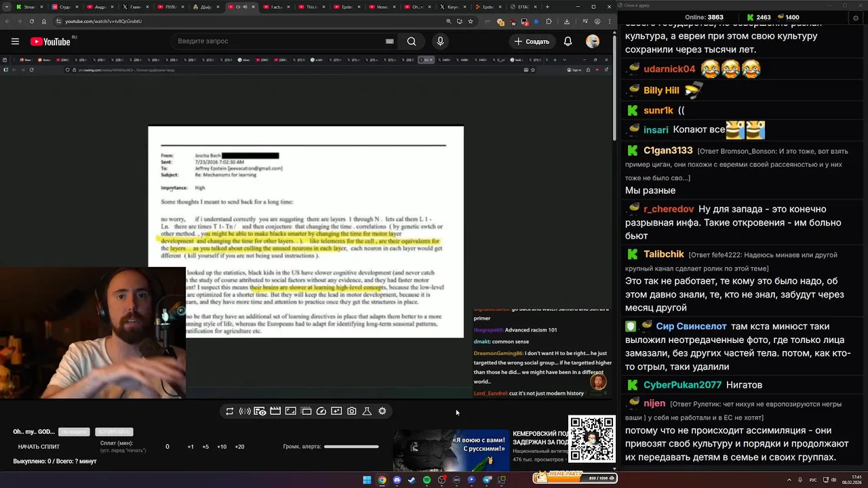Switch to the Stream tab
This screenshot has width=868, height=488.
click(28, 7)
